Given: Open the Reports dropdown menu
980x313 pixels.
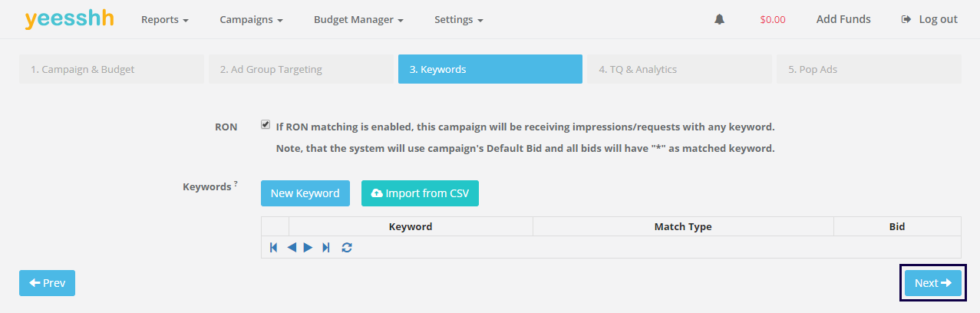Looking at the screenshot, I should click(164, 19).
